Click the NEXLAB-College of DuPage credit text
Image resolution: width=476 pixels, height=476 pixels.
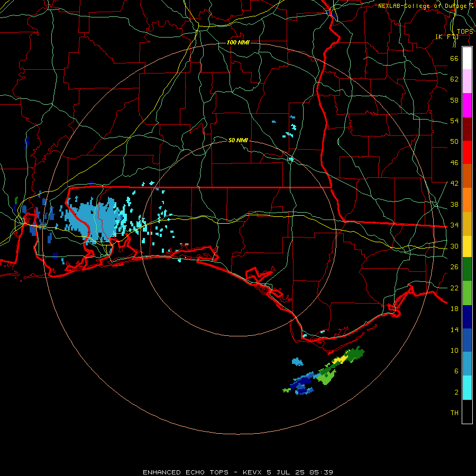tap(426, 6)
